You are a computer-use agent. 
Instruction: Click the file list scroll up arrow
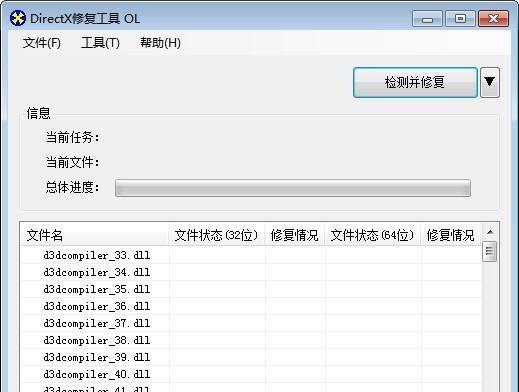(x=490, y=232)
